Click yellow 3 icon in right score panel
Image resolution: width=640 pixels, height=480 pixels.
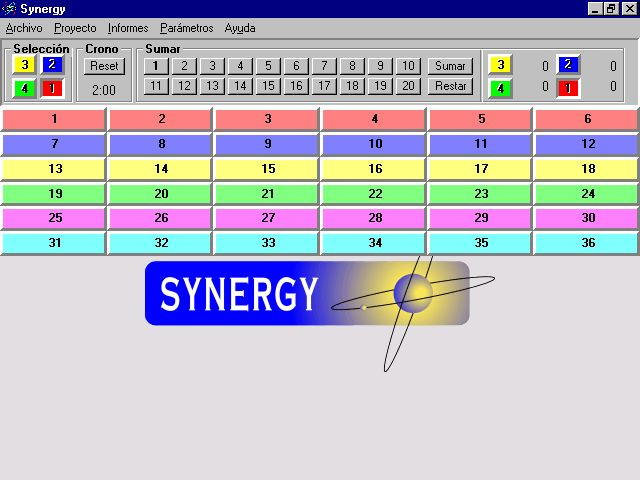pos(500,66)
